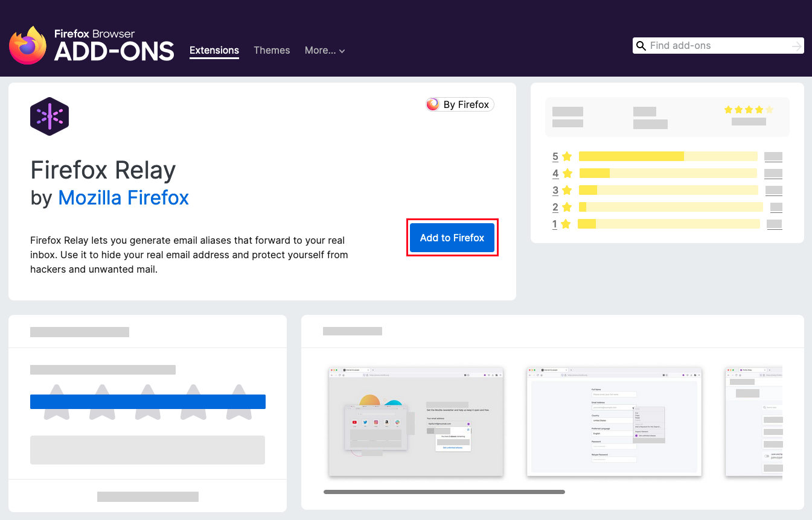Click the extension description paragraph

tap(189, 255)
